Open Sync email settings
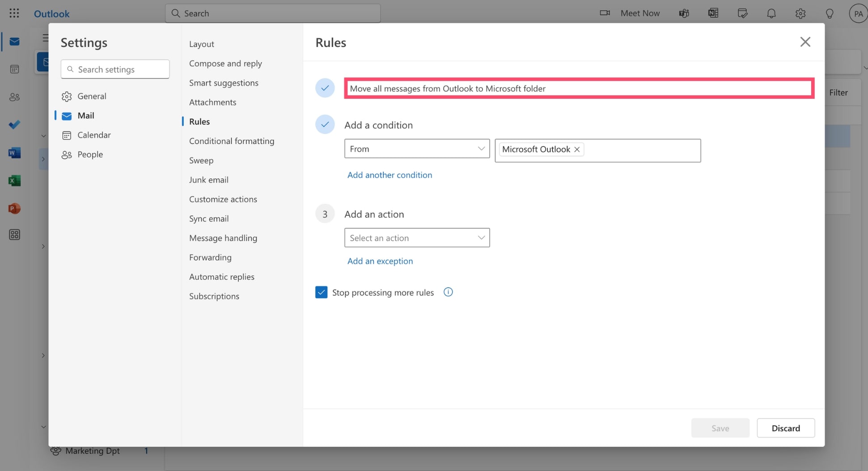The height and width of the screenshot is (471, 868). tap(208, 219)
